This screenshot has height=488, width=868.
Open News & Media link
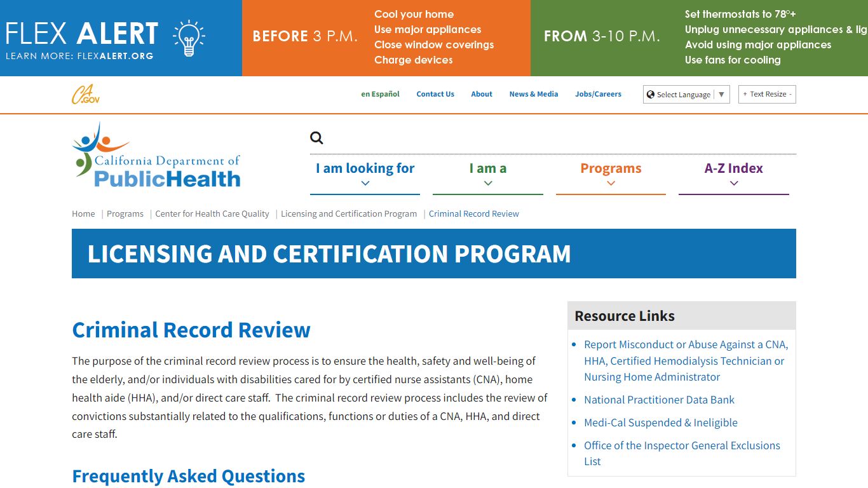point(534,94)
